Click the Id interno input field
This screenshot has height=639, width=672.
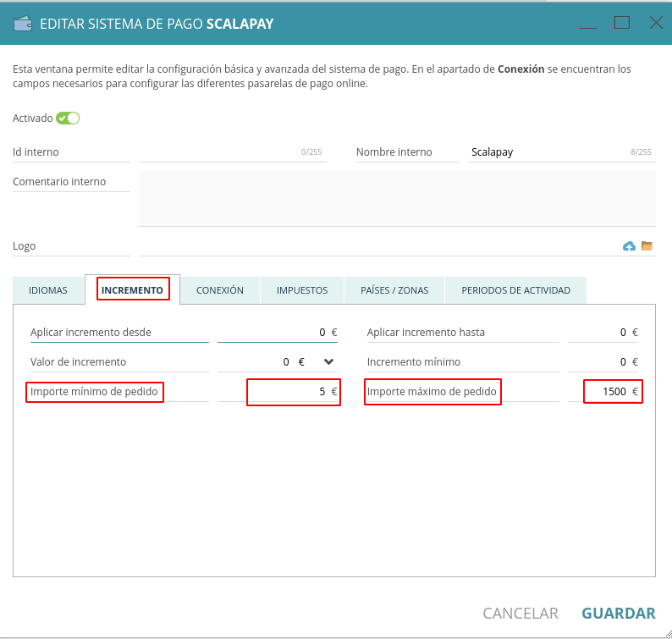(232, 152)
